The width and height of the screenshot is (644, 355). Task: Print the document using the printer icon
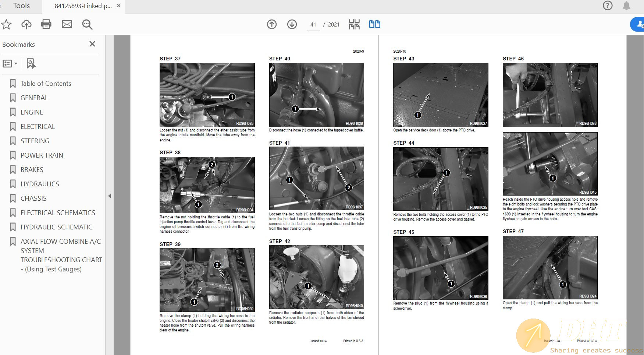click(46, 25)
